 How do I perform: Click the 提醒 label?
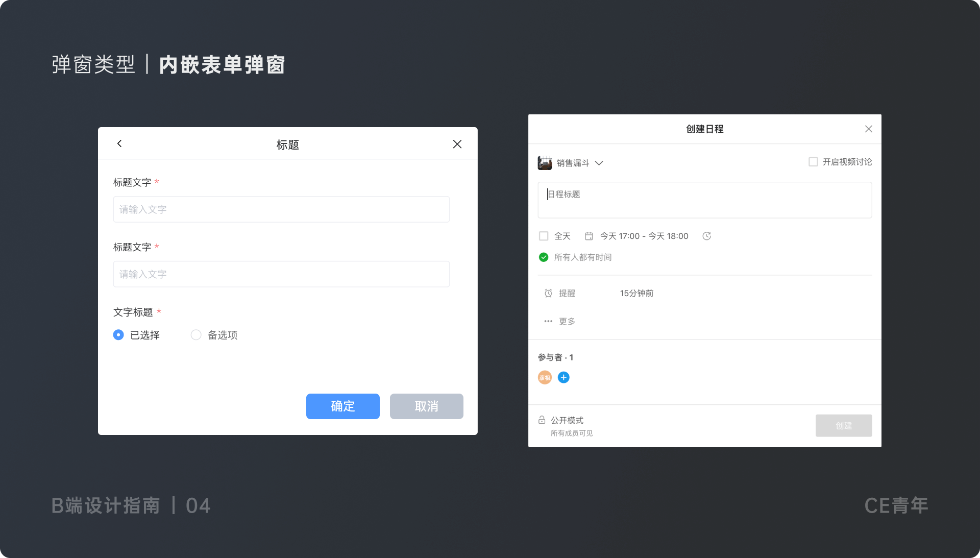click(x=567, y=293)
